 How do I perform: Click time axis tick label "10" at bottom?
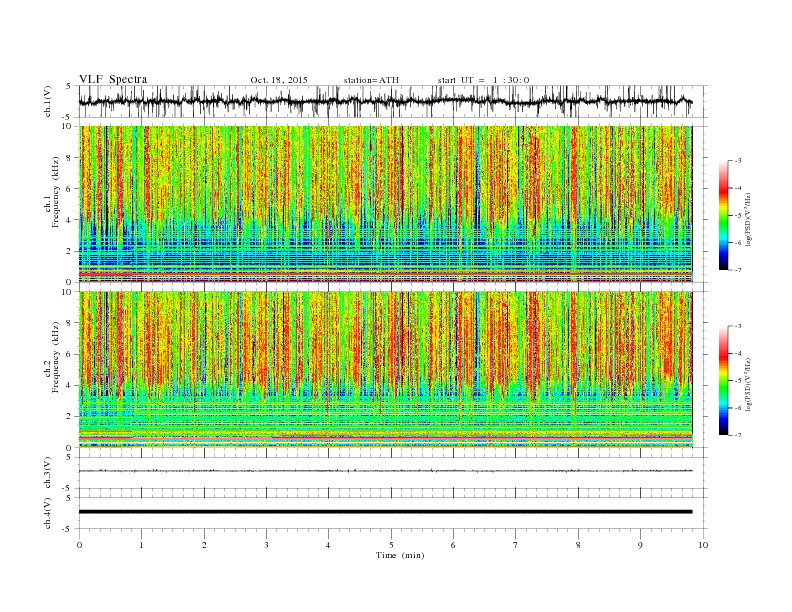703,545
